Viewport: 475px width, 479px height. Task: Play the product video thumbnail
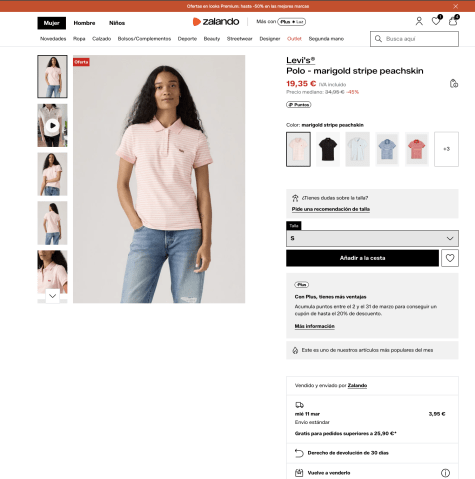click(x=52, y=125)
